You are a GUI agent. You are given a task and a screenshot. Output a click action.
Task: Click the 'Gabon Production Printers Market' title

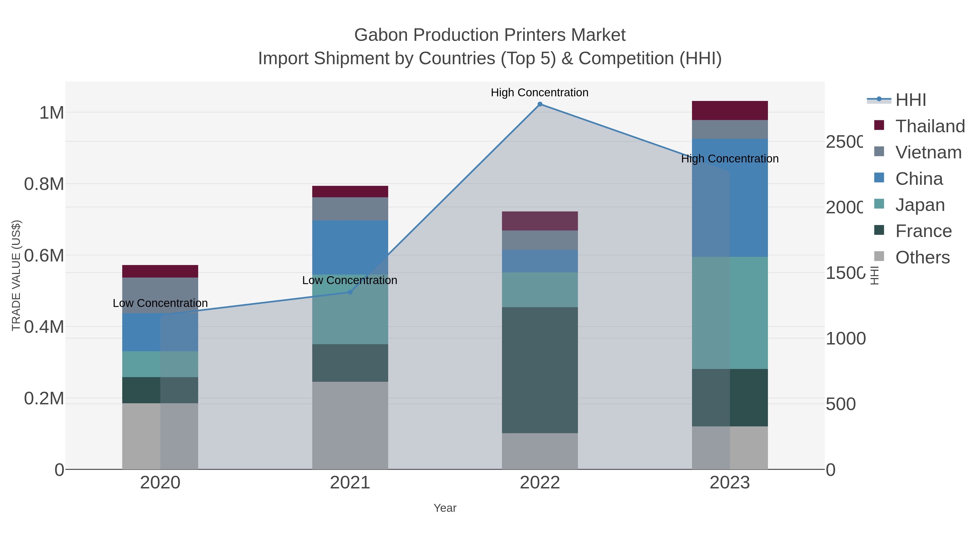point(490,35)
